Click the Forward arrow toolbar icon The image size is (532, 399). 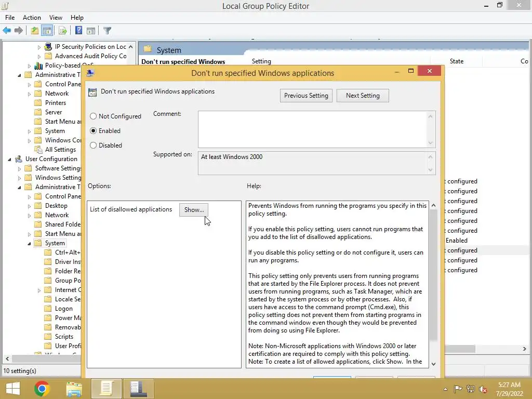pyautogui.click(x=19, y=31)
